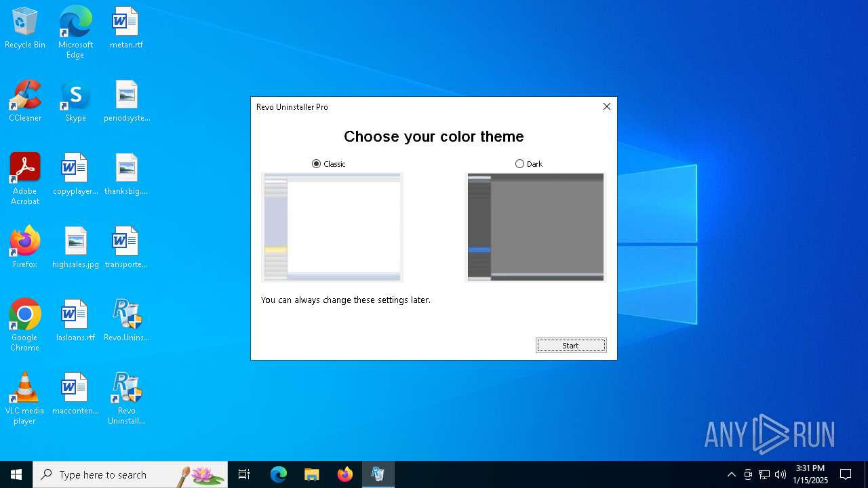
Task: Open File Explorer from the taskbar
Action: coord(312,474)
